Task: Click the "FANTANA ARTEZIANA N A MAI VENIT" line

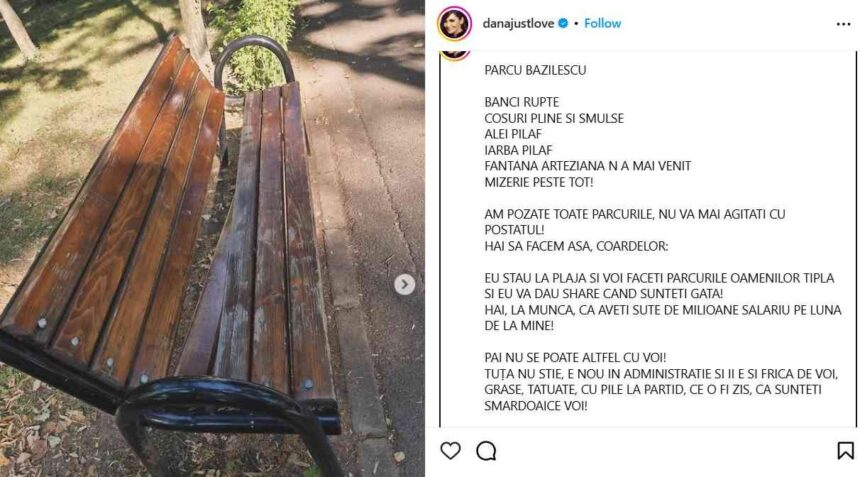Action: pyautogui.click(x=587, y=166)
